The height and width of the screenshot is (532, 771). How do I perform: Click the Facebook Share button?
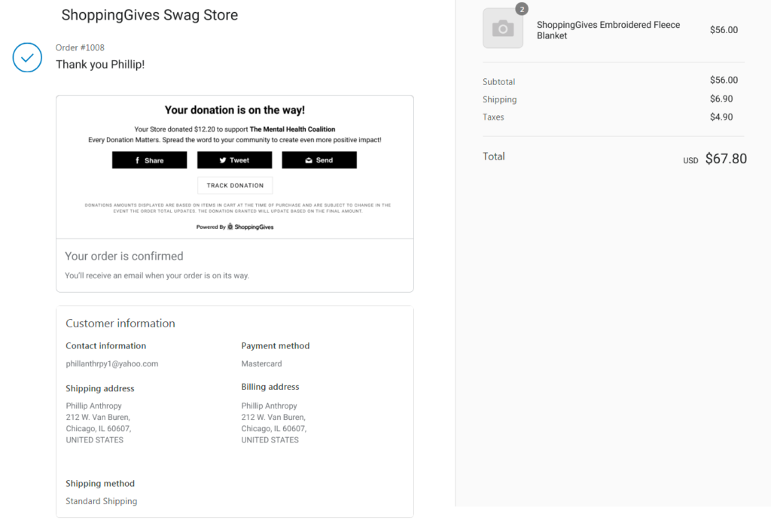coord(149,160)
